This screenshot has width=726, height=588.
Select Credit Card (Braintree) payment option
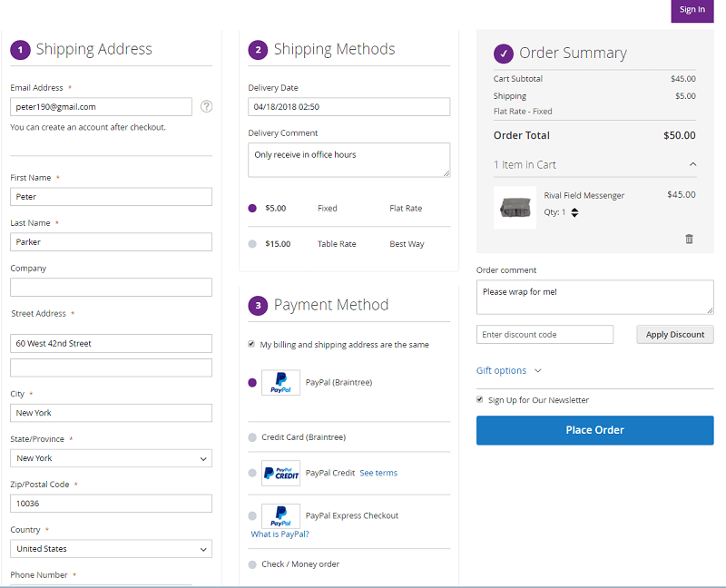tap(252, 437)
